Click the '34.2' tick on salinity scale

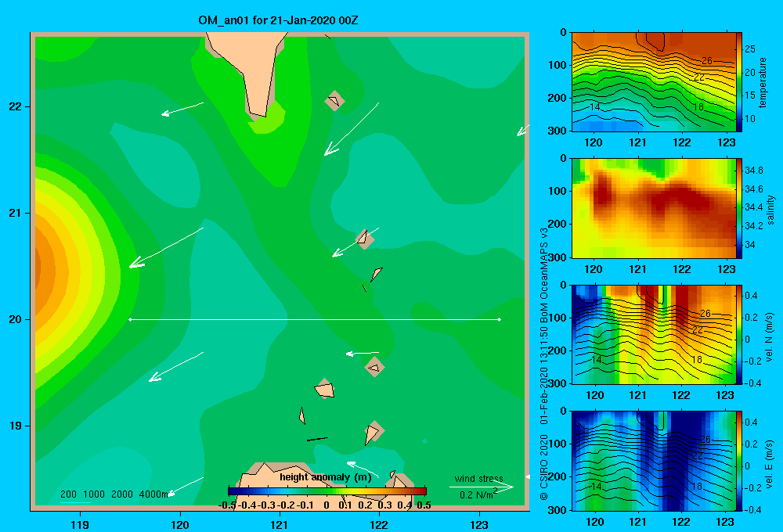(x=754, y=226)
